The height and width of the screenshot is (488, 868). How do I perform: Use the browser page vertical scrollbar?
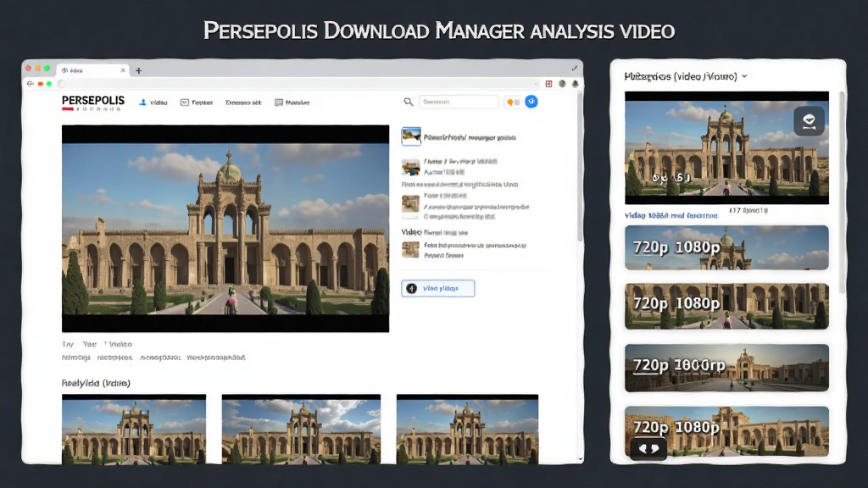580,166
